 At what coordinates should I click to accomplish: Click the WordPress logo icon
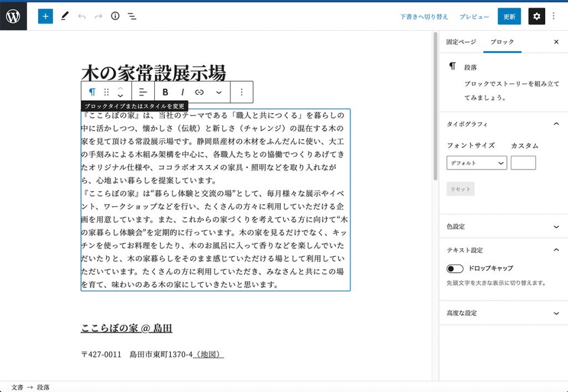13,16
